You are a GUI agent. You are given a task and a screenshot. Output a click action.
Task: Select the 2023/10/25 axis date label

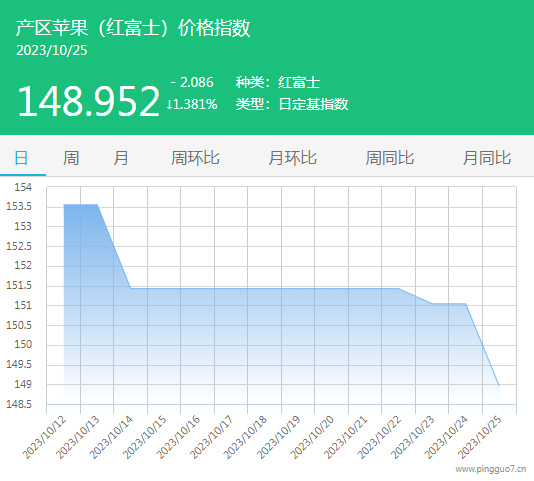[480, 437]
